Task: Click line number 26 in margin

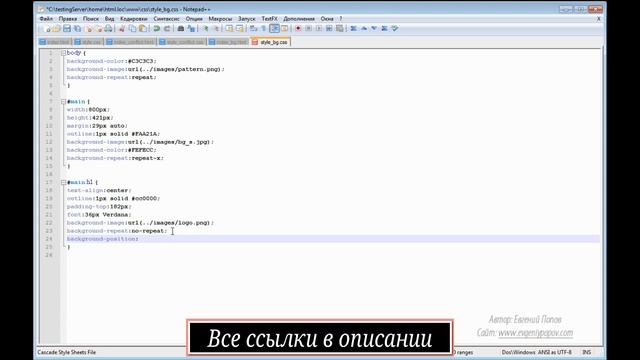Action: 50,255
